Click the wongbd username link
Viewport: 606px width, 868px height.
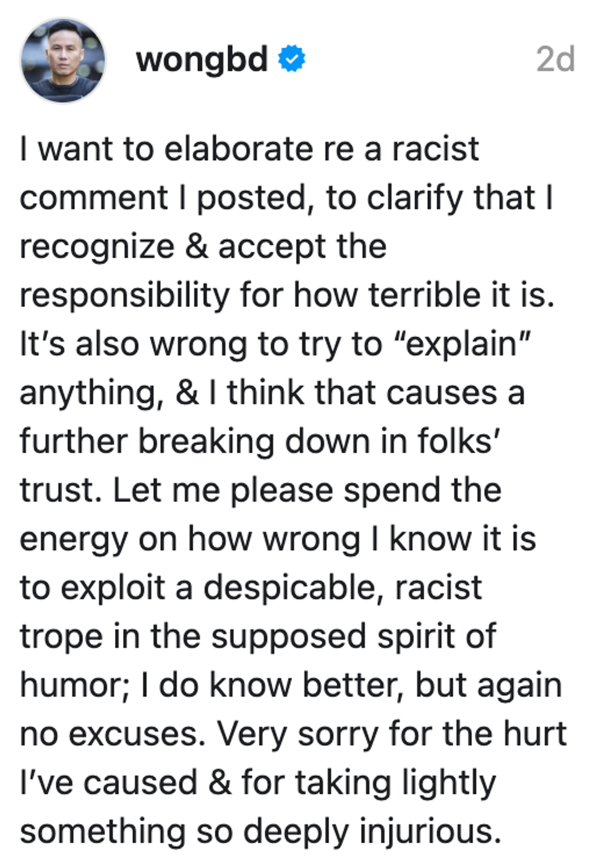pyautogui.click(x=202, y=60)
